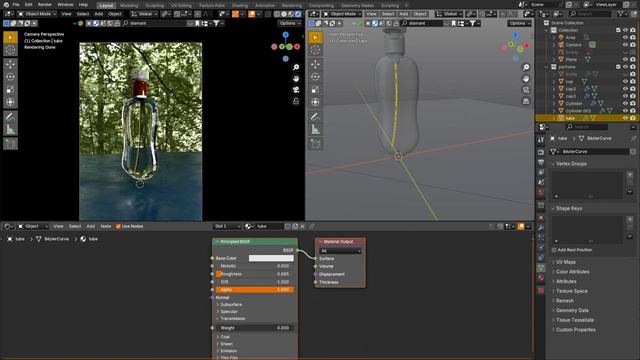Switch to the Animation workspace tab
This screenshot has height=360, width=640.
(264, 5)
